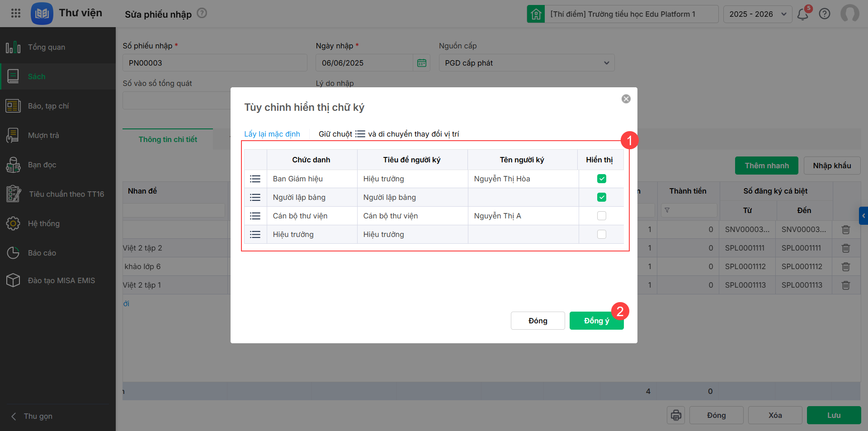Click Tên người ký cell Nguyễn Thị A

[x=523, y=216]
